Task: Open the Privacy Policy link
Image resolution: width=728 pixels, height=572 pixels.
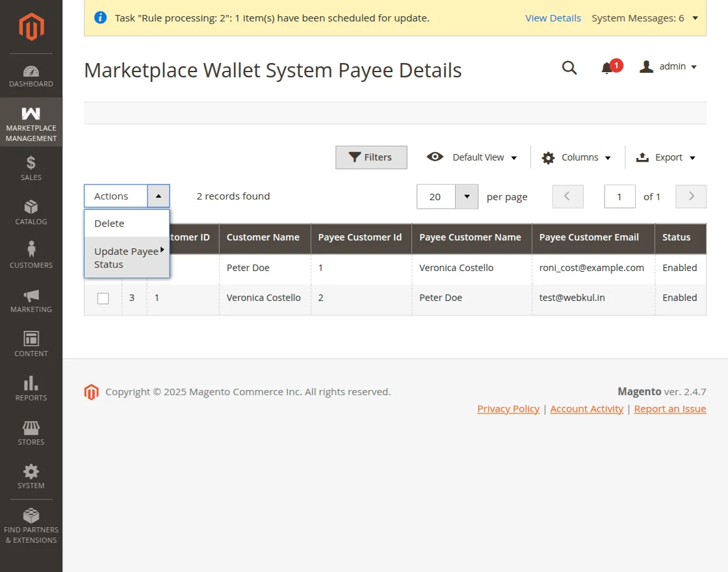Action: (508, 408)
